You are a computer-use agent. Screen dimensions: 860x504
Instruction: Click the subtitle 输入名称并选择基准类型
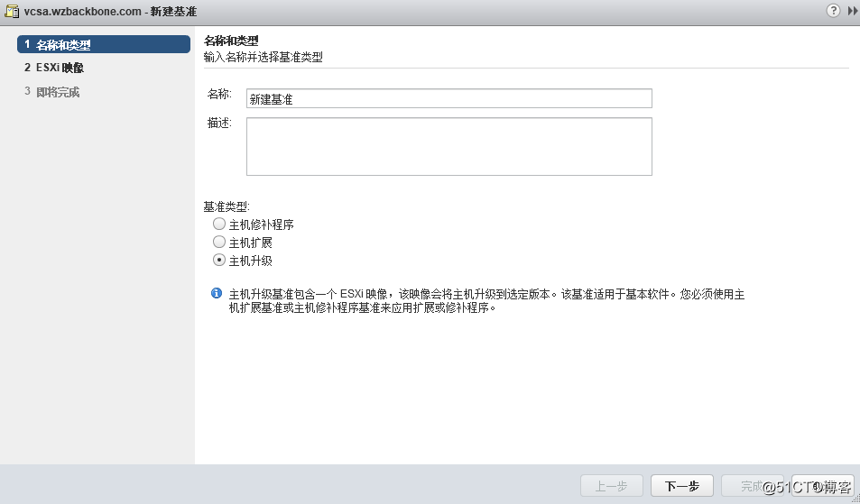pos(264,57)
